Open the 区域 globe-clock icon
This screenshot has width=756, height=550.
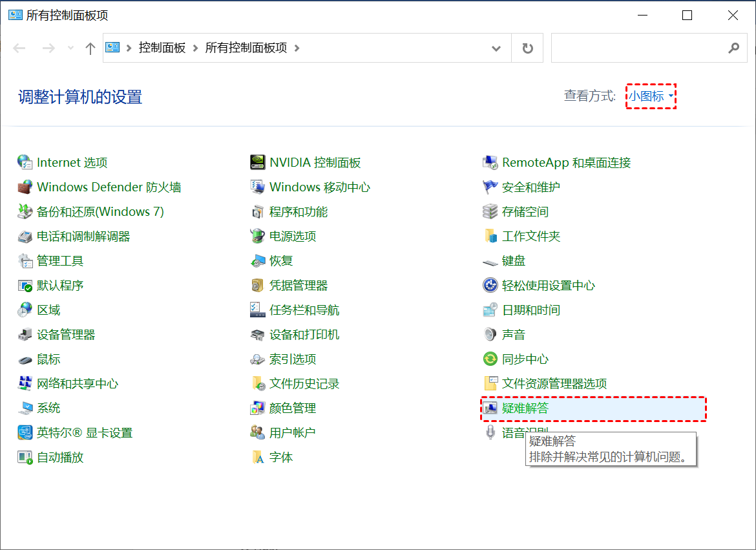point(25,310)
